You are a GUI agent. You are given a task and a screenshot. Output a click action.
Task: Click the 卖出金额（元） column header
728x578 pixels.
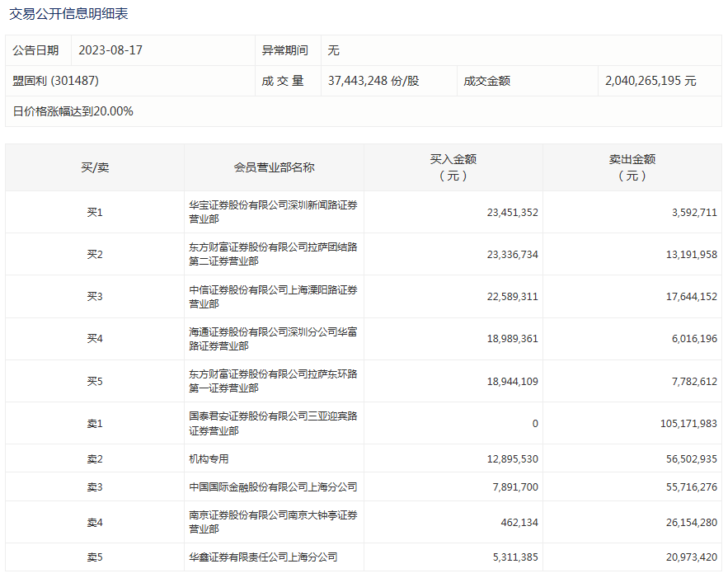(632, 167)
